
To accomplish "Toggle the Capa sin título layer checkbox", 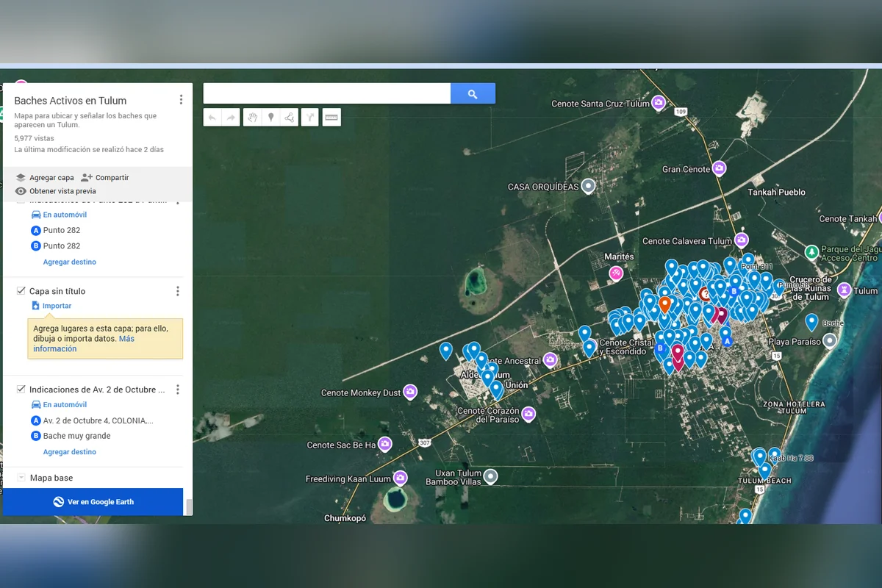I will tap(21, 291).
